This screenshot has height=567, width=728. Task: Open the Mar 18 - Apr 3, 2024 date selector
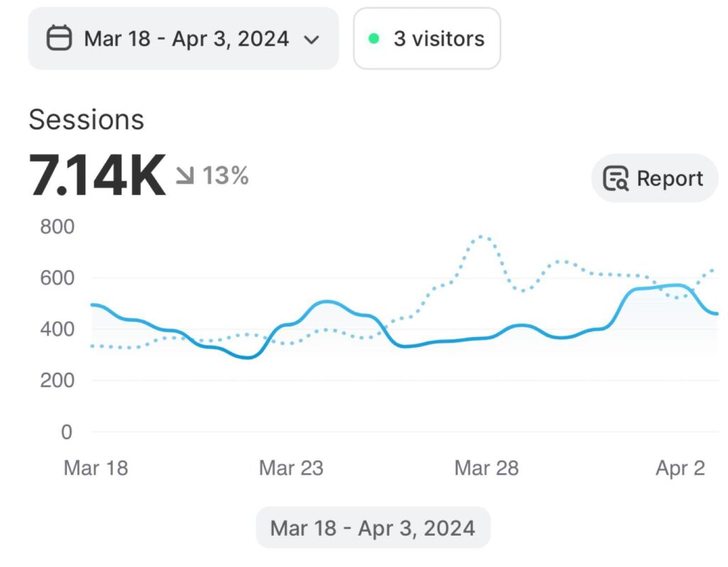click(x=186, y=38)
